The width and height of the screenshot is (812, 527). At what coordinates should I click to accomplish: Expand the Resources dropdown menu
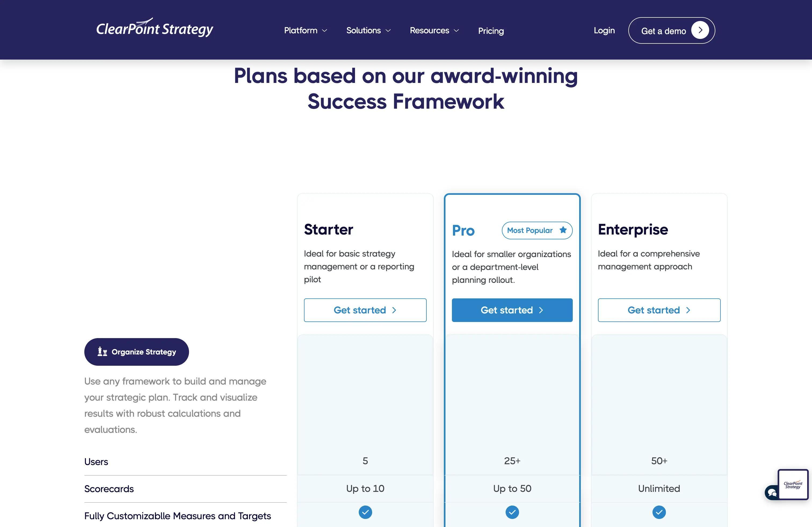click(x=435, y=30)
